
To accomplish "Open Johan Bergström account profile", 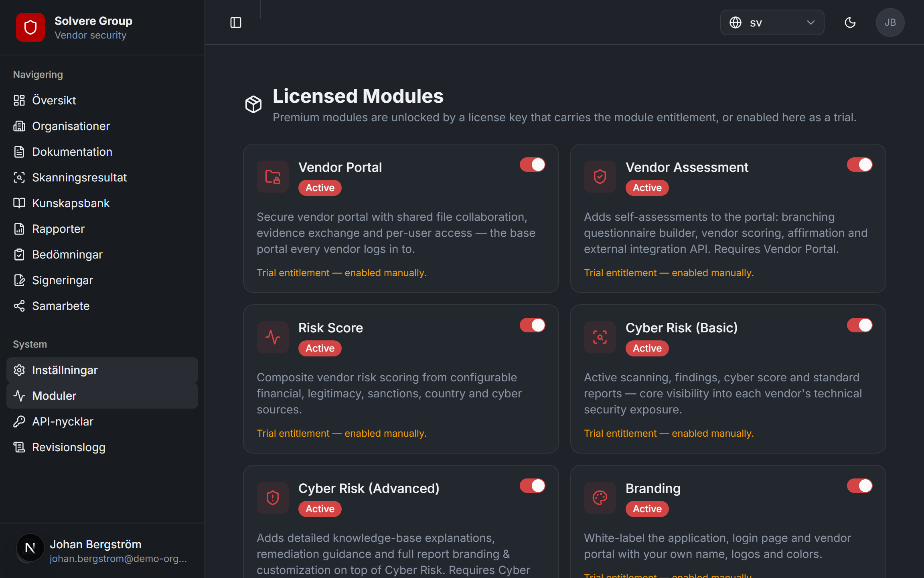I will 102,551.
